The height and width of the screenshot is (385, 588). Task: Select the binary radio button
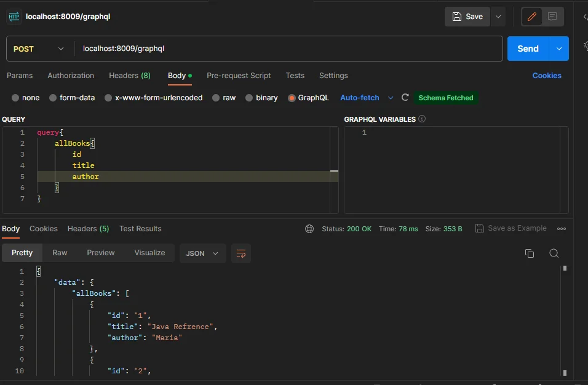[x=249, y=98]
